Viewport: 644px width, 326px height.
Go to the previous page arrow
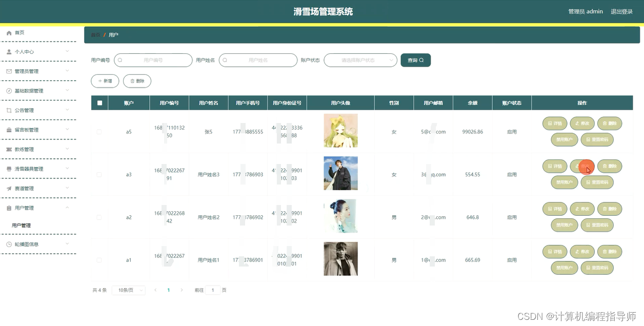(155, 290)
